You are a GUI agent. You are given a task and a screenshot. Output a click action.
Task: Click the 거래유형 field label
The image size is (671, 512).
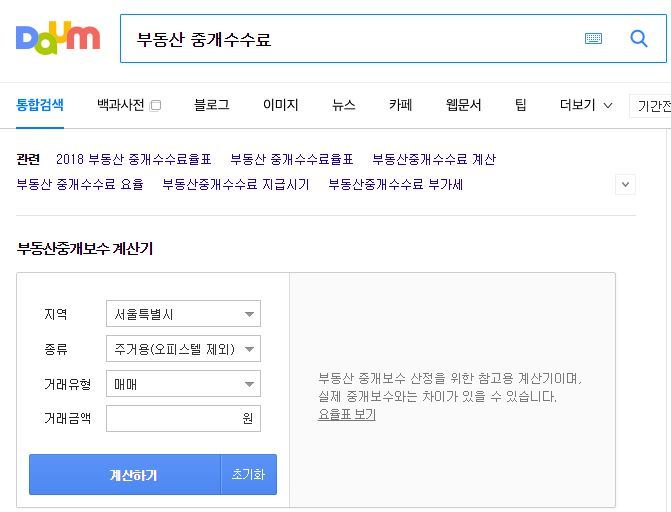click(68, 384)
